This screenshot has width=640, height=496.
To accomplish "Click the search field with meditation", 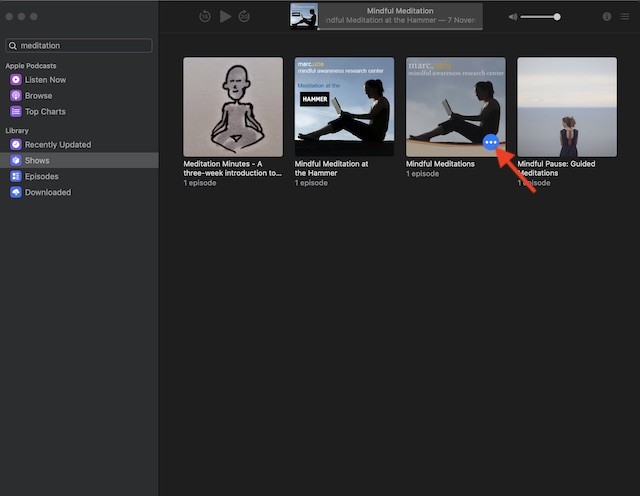I will coord(79,45).
